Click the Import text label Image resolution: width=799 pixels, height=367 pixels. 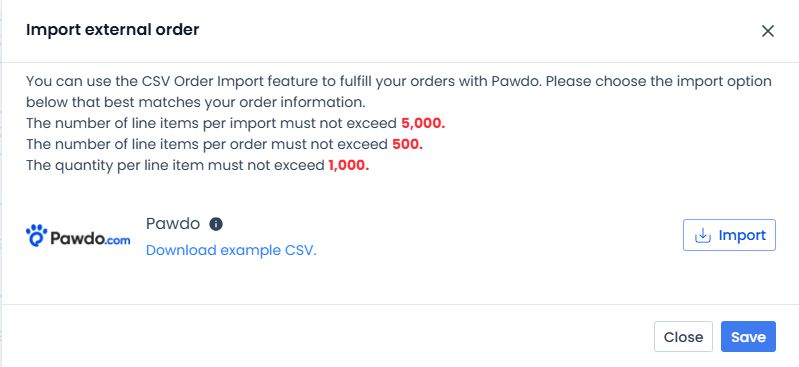click(x=742, y=235)
